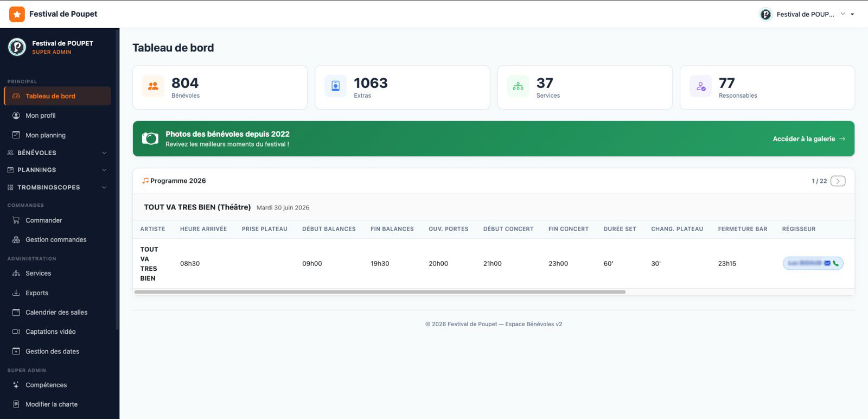Click the Modifier la charte document icon
The width and height of the screenshot is (868, 419).
point(16,404)
